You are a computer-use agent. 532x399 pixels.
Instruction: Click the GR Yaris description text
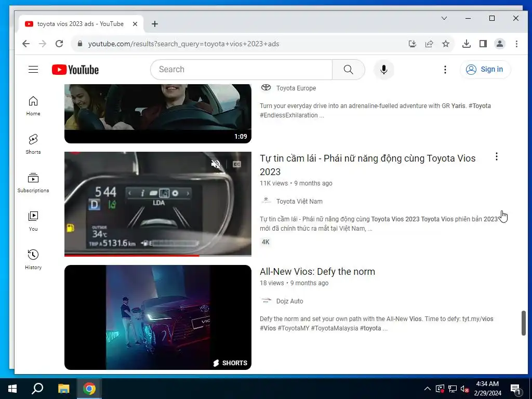[x=375, y=111]
